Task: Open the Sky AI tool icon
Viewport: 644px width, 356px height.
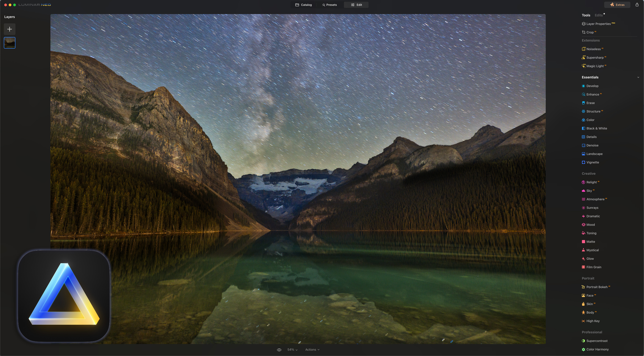Action: point(584,191)
